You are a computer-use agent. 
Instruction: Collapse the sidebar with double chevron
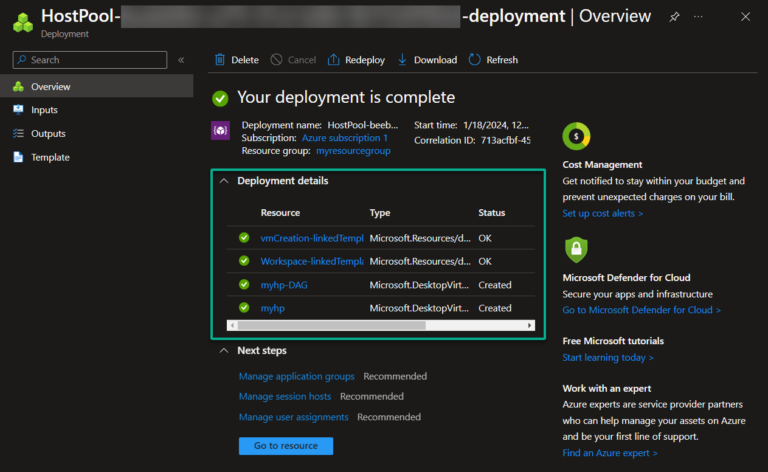(x=181, y=60)
